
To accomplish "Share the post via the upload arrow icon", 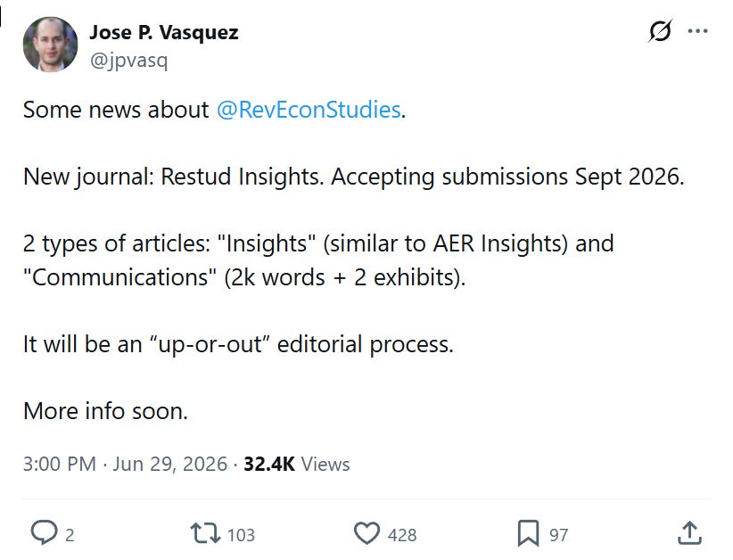I will 689,533.
